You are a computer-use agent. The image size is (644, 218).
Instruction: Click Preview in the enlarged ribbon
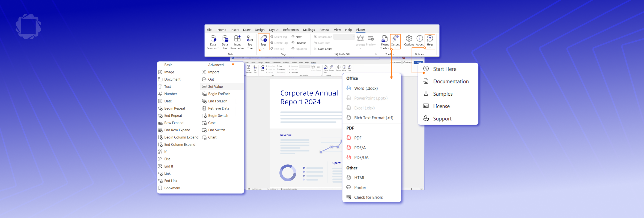click(371, 41)
